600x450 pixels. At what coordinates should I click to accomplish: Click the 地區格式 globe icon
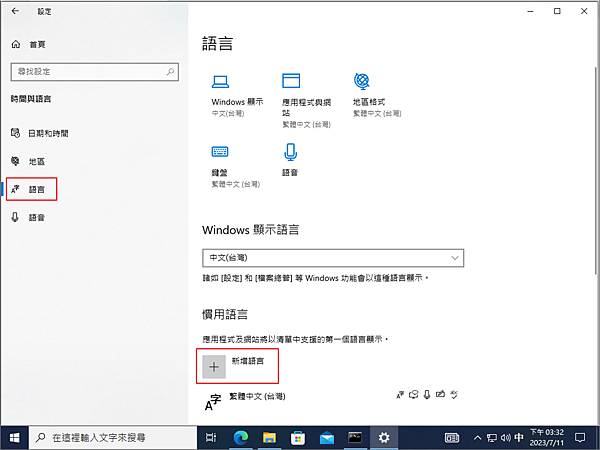tap(362, 81)
